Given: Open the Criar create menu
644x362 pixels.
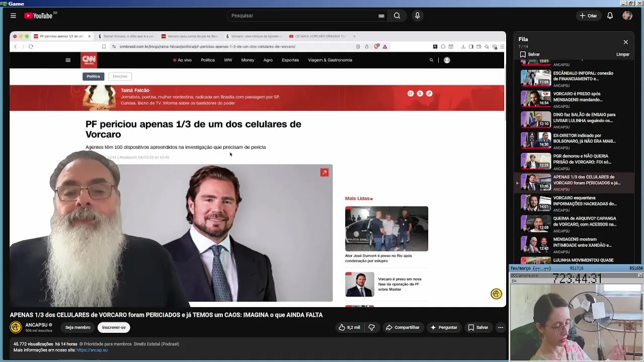Looking at the screenshot, I should click(588, 16).
